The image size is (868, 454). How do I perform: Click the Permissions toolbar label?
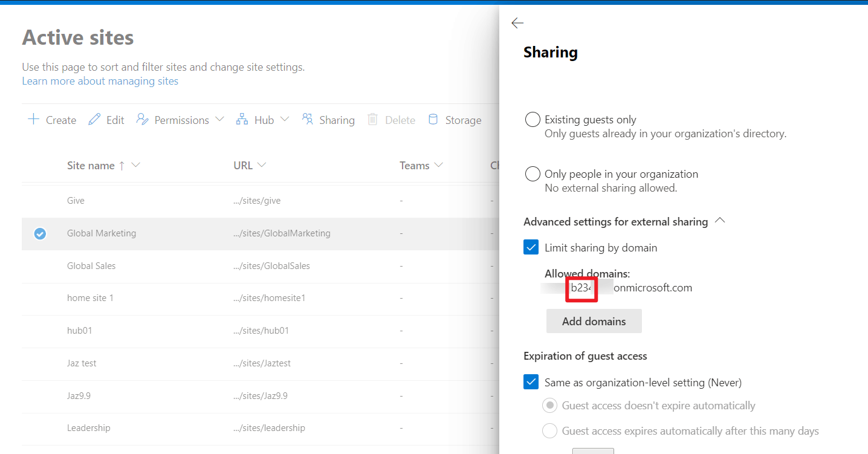pos(182,120)
